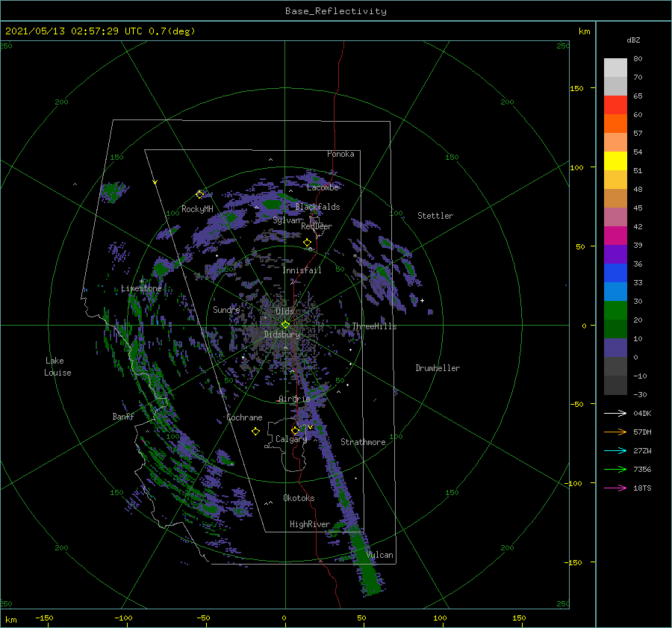
Task: Click the 04DK legend label
Action: pos(642,413)
